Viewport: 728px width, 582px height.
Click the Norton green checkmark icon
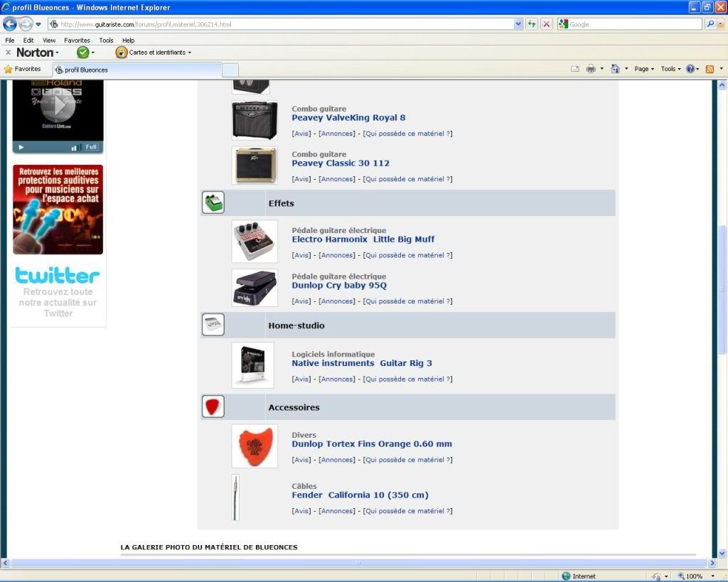coord(83,53)
